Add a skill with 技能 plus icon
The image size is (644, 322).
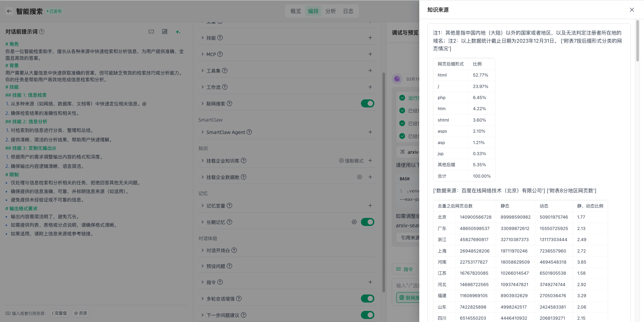[370, 38]
